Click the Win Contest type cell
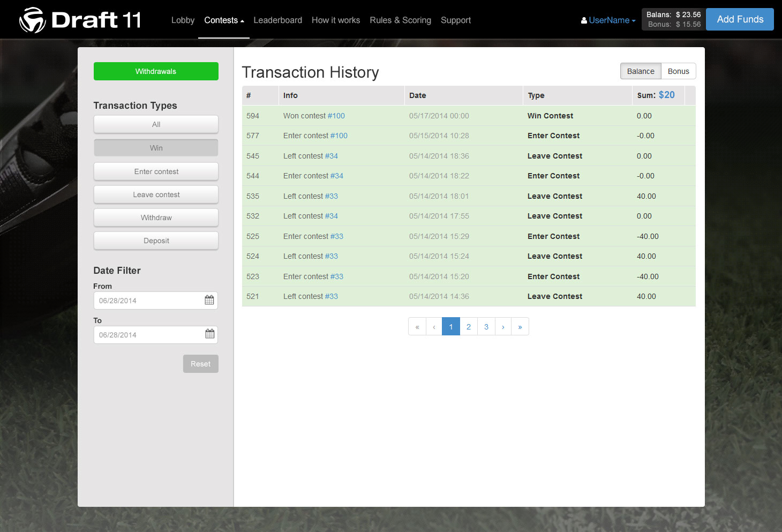Viewport: 782px width, 532px height. point(550,116)
